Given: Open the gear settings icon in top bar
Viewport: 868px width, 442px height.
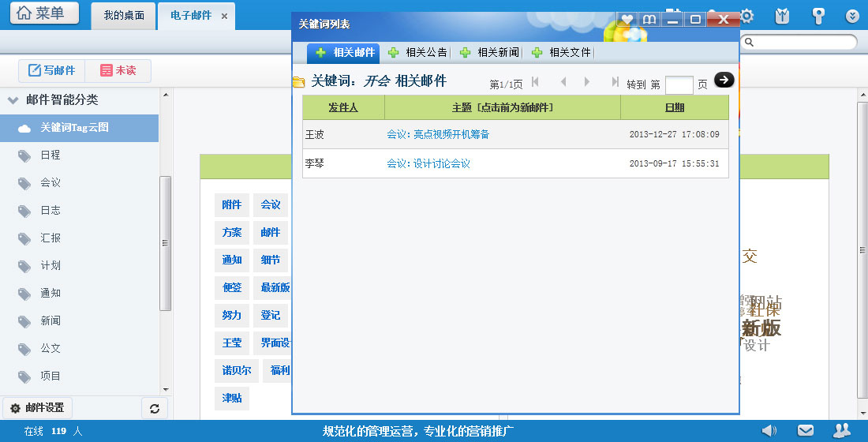Looking at the screenshot, I should pyautogui.click(x=746, y=16).
